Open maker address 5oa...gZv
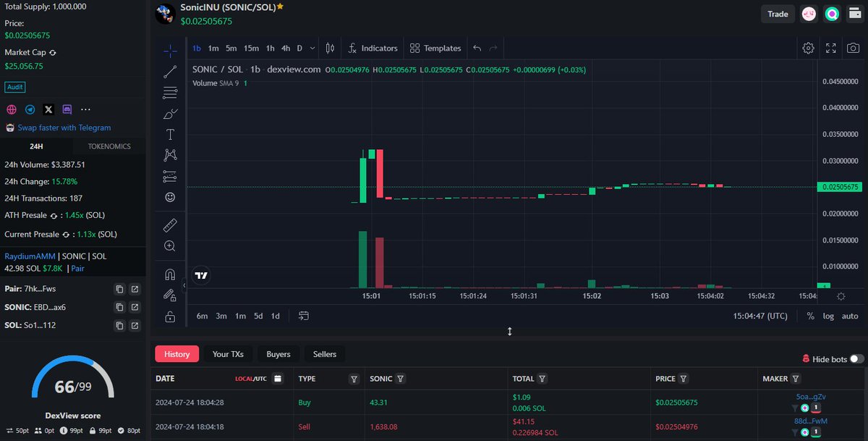Viewport: 868px width, 441px height. point(810,397)
